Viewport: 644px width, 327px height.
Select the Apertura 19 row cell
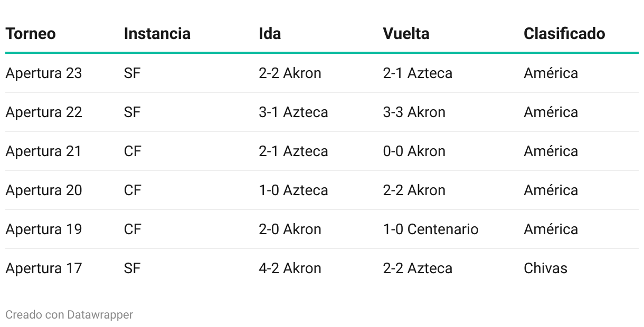[44, 229]
